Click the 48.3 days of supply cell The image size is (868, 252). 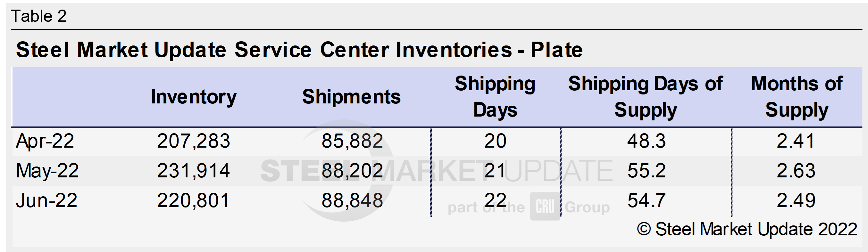click(x=646, y=141)
